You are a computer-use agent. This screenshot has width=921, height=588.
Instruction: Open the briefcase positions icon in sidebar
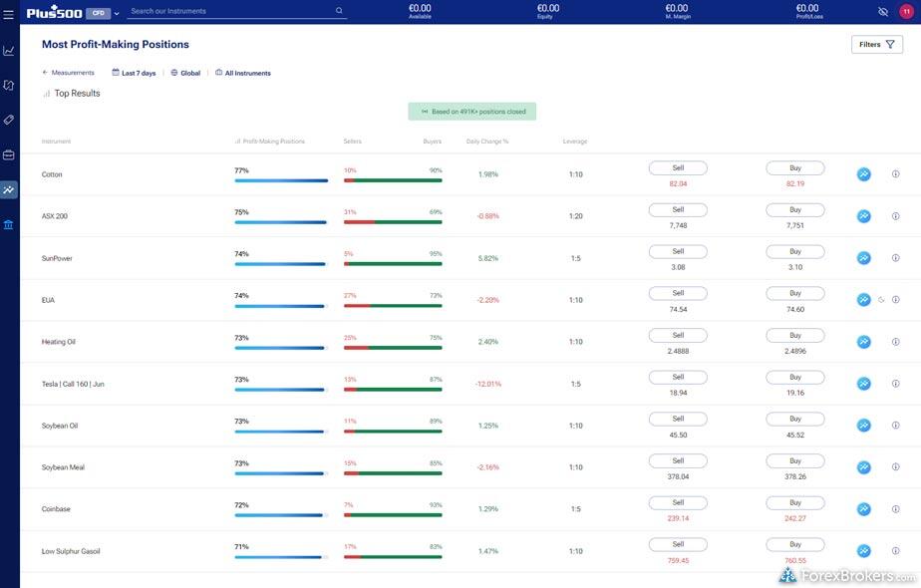click(9, 154)
